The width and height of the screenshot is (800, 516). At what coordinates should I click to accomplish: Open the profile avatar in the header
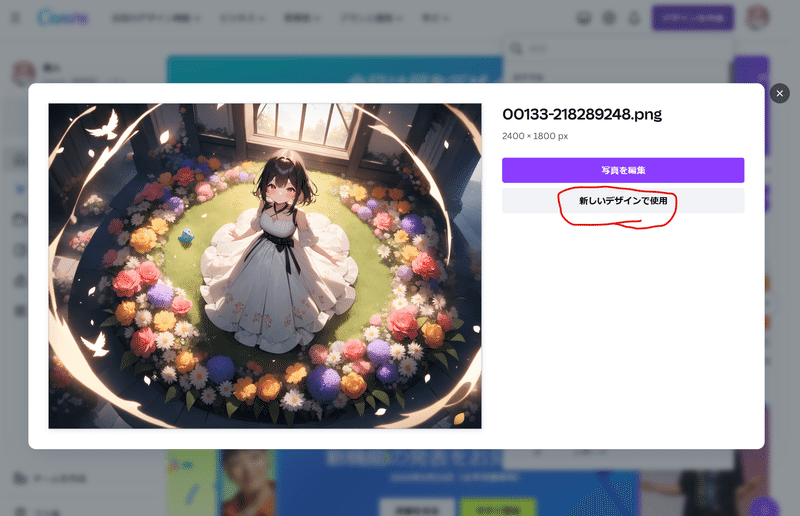[757, 17]
